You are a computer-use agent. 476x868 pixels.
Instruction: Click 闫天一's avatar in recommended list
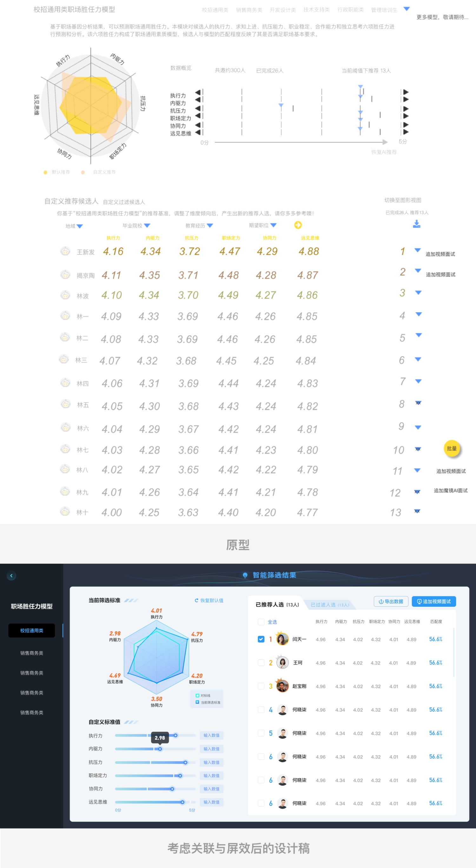[282, 639]
